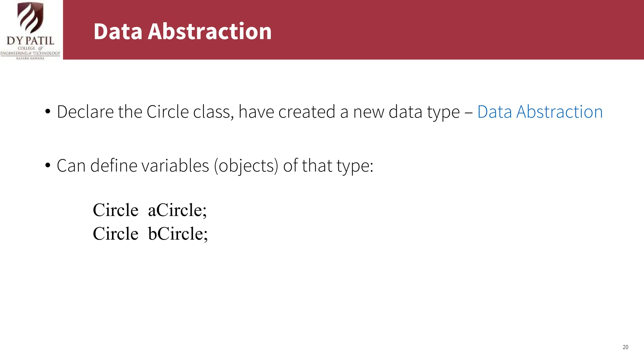Click 'Engineering & Technology' text in the logo

tap(30, 53)
